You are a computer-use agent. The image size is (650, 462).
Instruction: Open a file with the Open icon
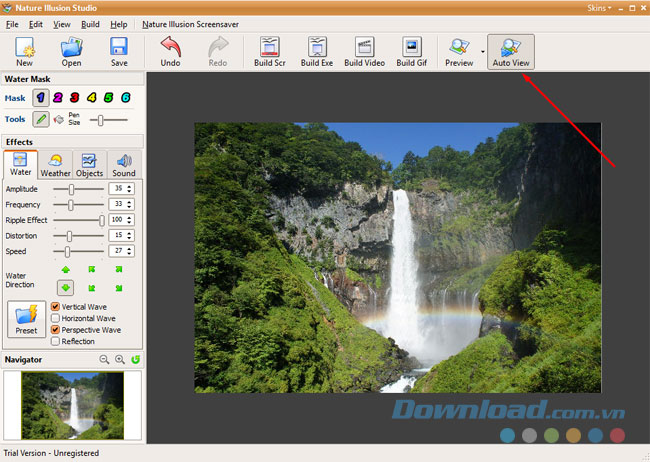[x=71, y=51]
